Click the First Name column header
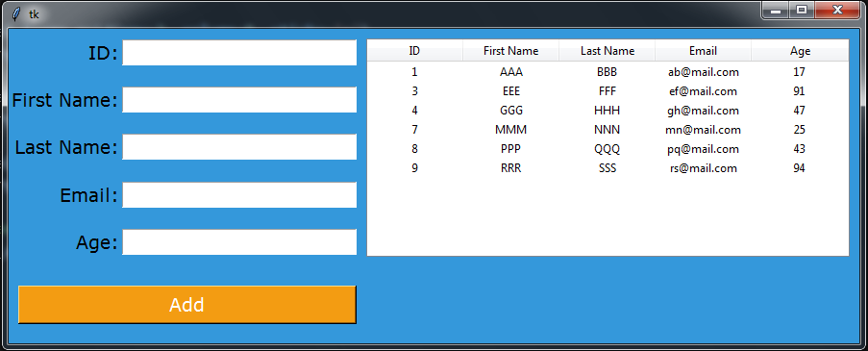The width and height of the screenshot is (868, 351). click(511, 51)
